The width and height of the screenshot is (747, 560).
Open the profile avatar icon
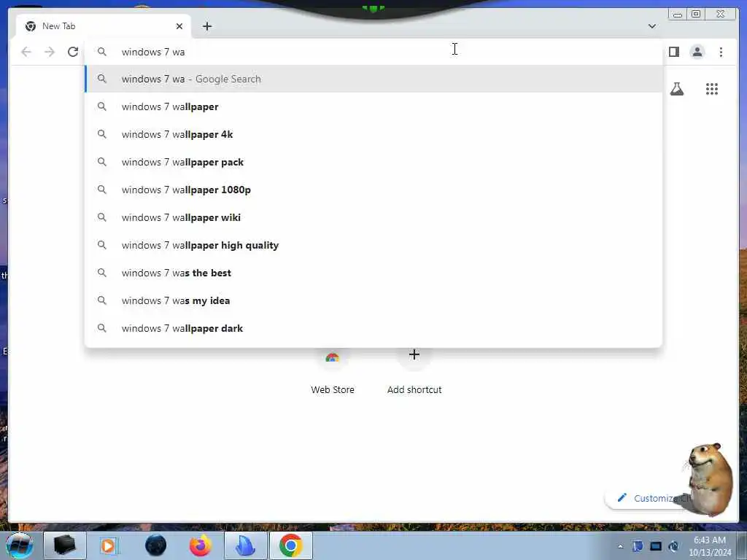[x=697, y=52]
